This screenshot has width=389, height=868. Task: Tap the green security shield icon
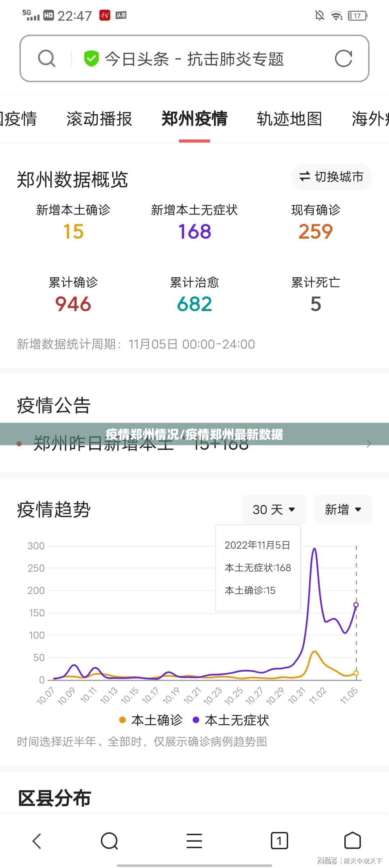point(91,58)
